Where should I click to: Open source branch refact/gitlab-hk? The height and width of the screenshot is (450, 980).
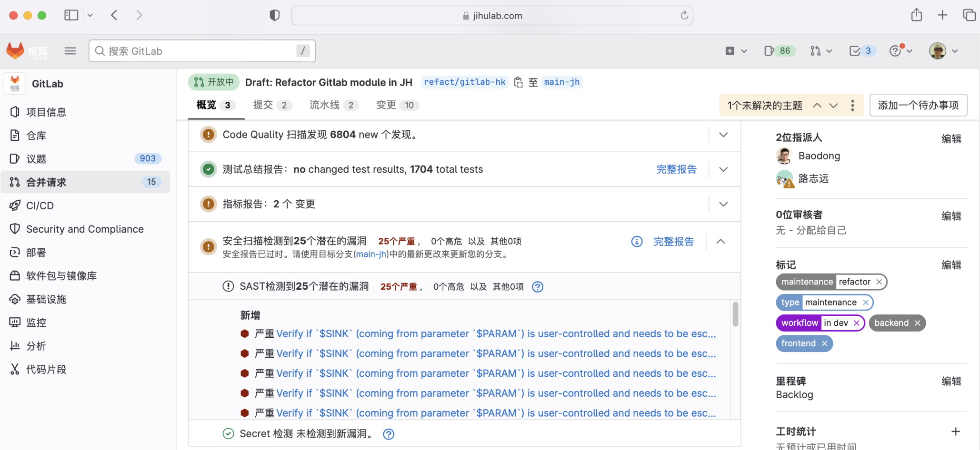(465, 82)
